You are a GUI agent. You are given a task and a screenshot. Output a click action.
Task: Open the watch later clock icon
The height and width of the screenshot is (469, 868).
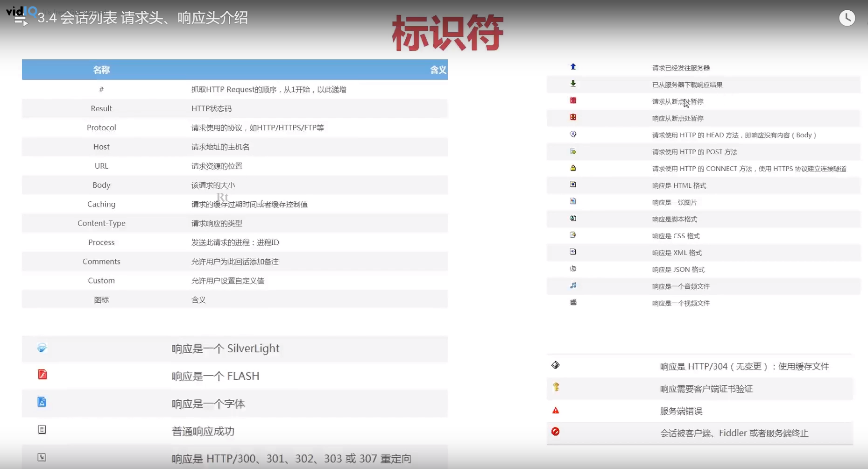tap(847, 18)
